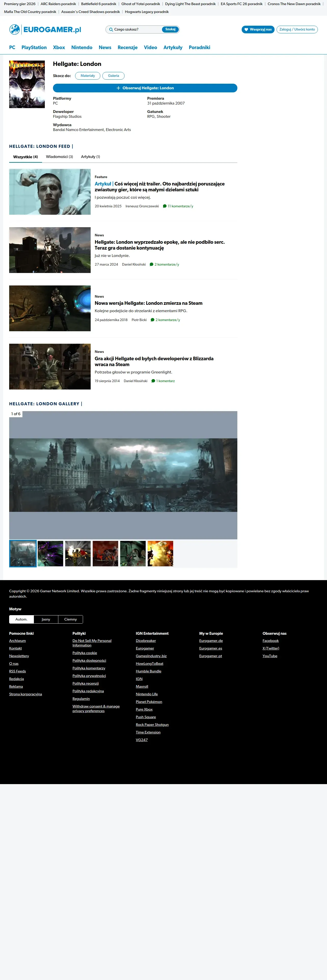Open the Regulamin footer link
This screenshot has height=980, width=327.
81,698
